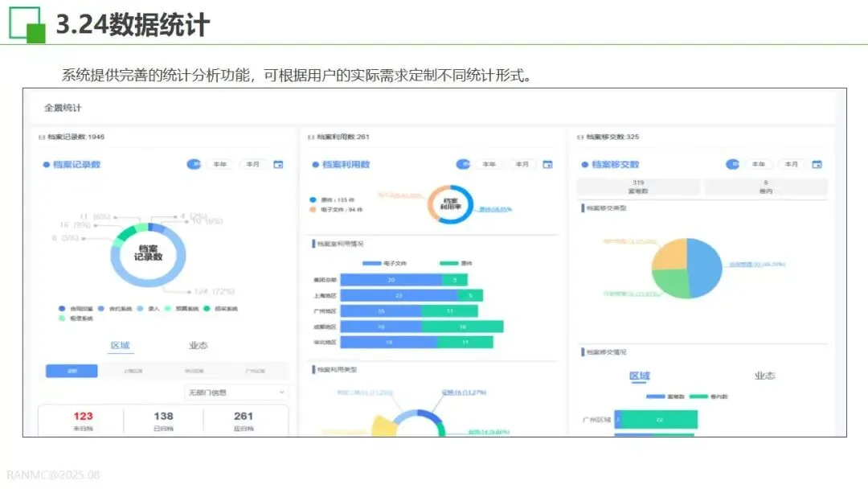Image resolution: width=868 pixels, height=489 pixels.
Task: Click the 档案记录数 donut chart center
Action: (149, 253)
